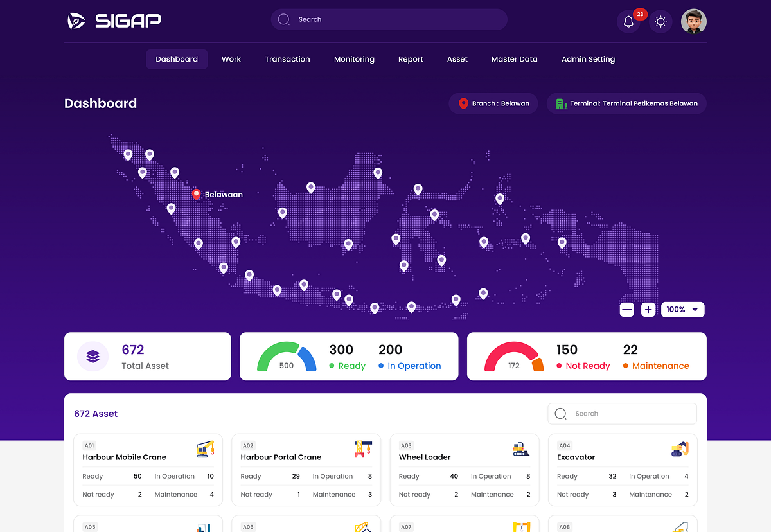The width and height of the screenshot is (771, 532).
Task: Open the Excavator card
Action: pos(623,470)
